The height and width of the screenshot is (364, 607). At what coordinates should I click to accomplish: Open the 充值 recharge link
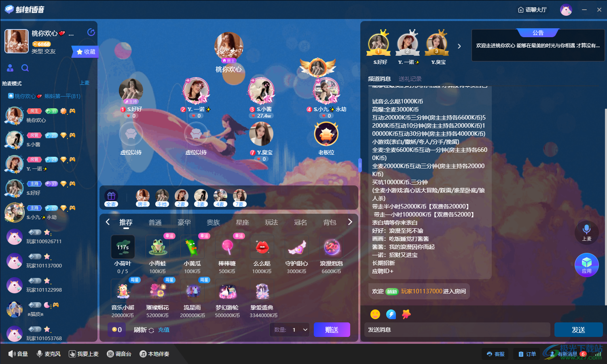pos(164,330)
